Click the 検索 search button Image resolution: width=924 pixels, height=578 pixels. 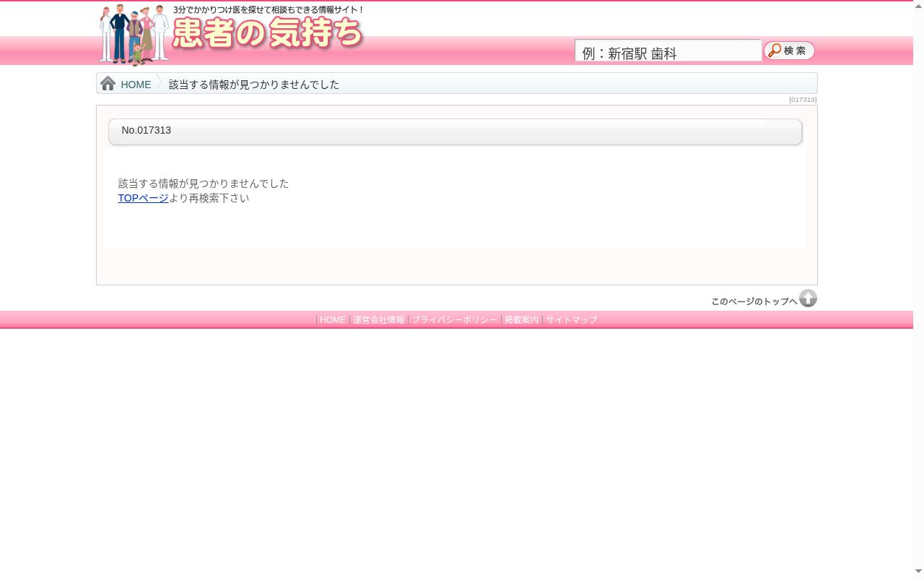[x=789, y=51]
